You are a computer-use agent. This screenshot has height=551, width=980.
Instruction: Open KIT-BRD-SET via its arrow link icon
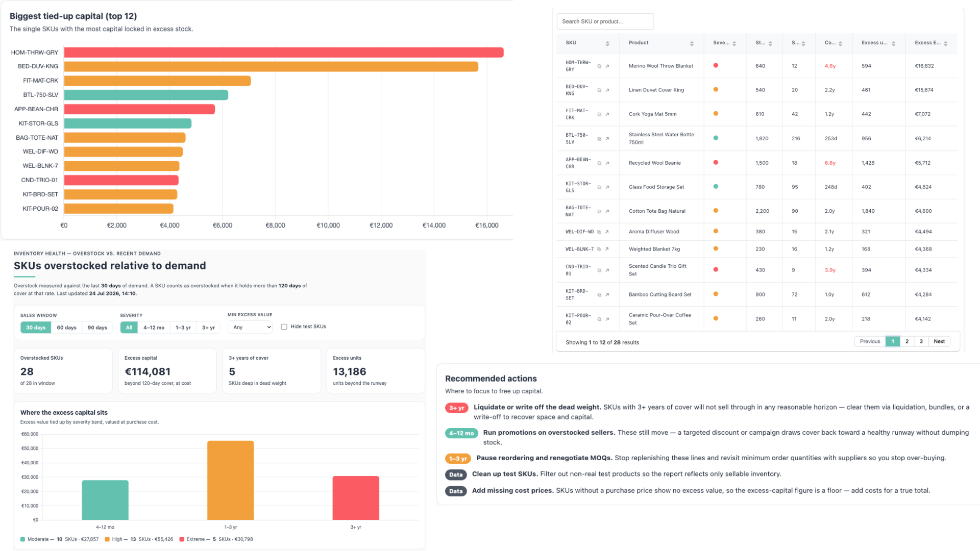[x=607, y=295]
